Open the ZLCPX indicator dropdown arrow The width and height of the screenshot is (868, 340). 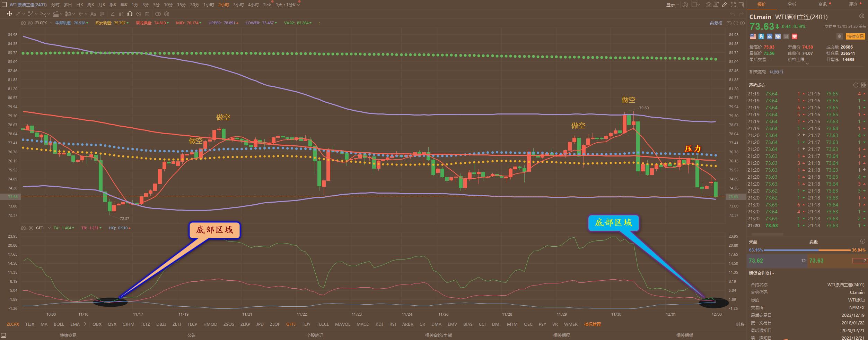(x=51, y=23)
